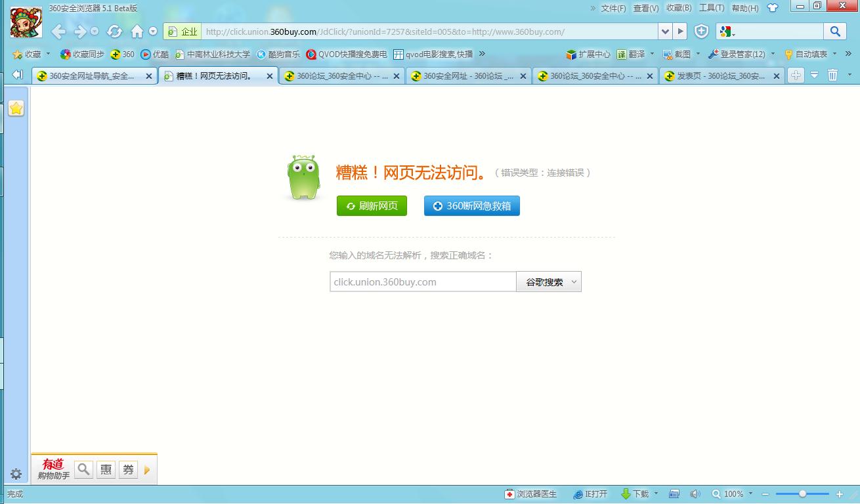The width and height of the screenshot is (860, 504).
Task: Open the 下载 downloads manager
Action: coord(635,494)
